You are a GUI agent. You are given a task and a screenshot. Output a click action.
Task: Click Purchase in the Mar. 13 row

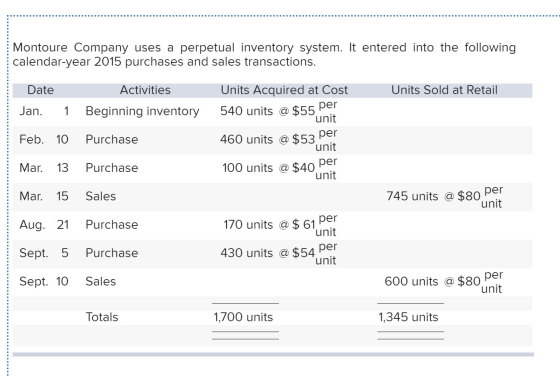tap(112, 168)
